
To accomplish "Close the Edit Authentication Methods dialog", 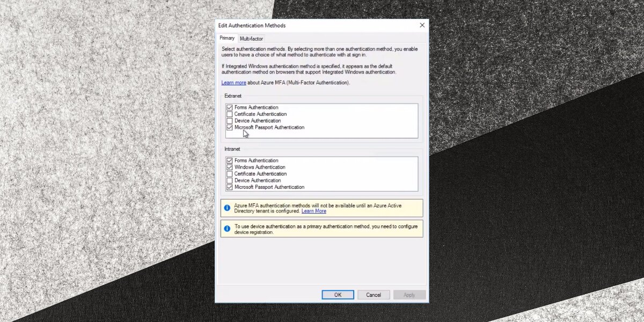I will (x=422, y=25).
